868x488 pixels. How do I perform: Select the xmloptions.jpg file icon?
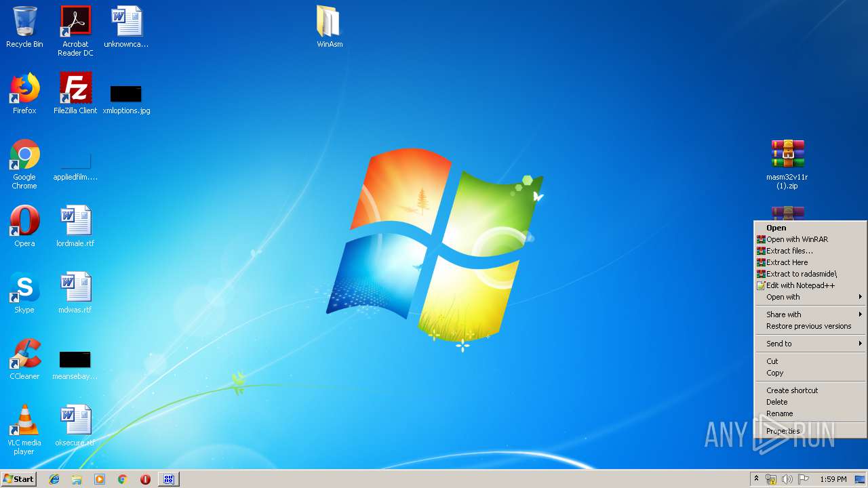pyautogui.click(x=126, y=99)
